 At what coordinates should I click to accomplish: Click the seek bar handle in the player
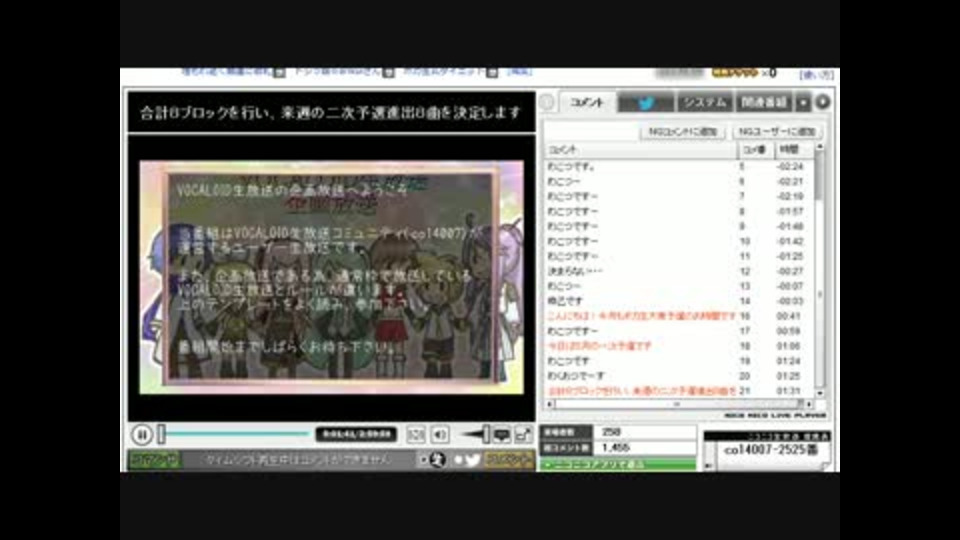[162, 434]
